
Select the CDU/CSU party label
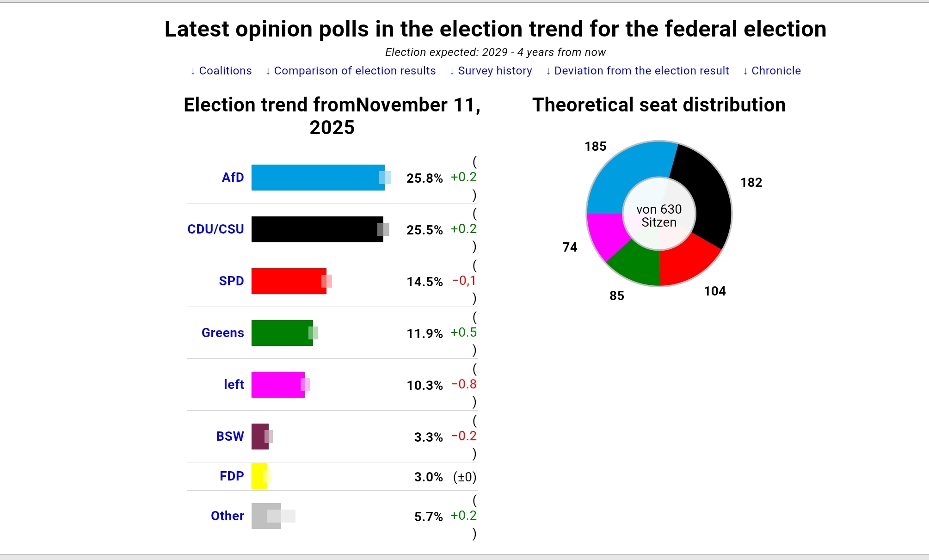click(215, 229)
